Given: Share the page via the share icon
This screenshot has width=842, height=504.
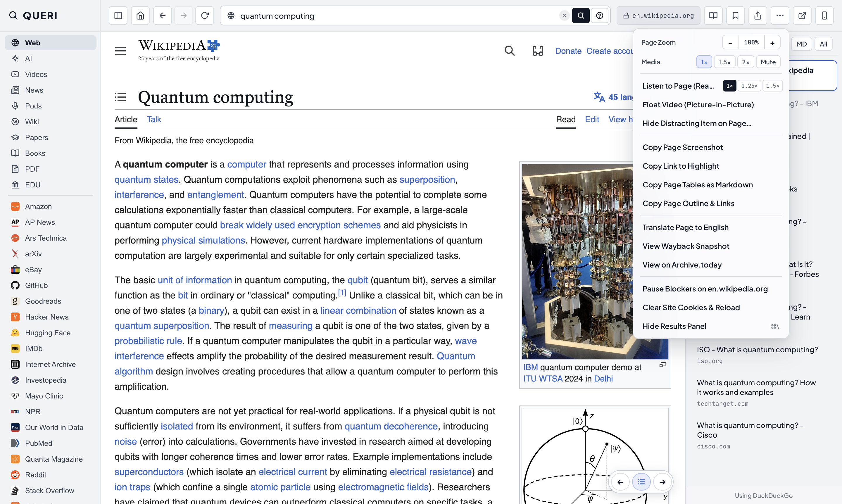Looking at the screenshot, I should pos(758,15).
